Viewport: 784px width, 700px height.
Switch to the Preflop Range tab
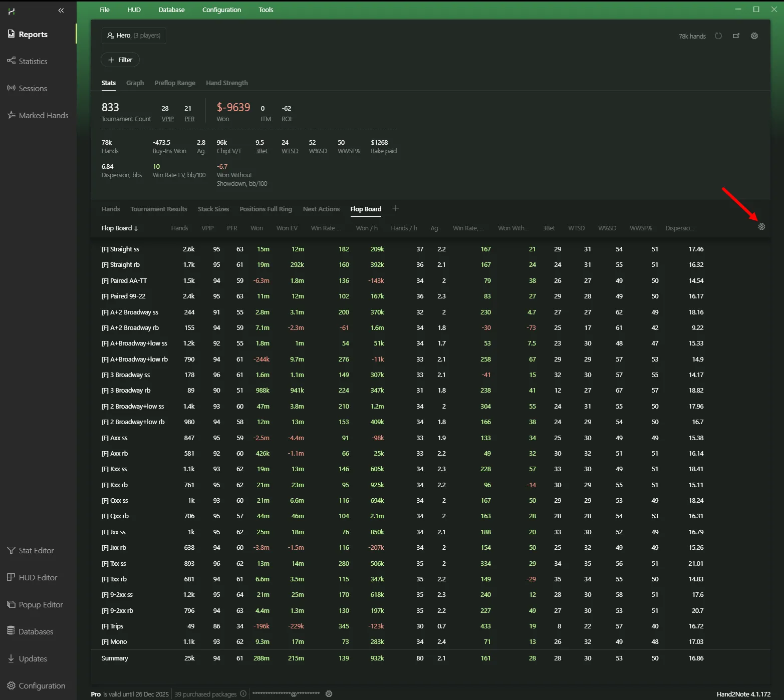click(x=175, y=83)
